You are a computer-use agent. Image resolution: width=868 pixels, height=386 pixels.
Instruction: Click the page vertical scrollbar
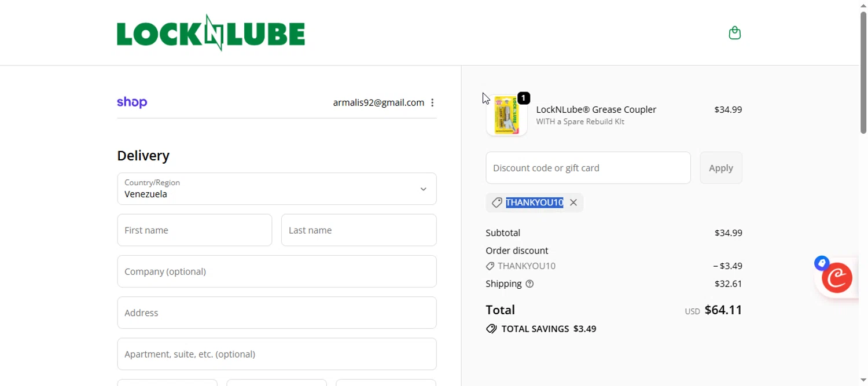(x=863, y=73)
